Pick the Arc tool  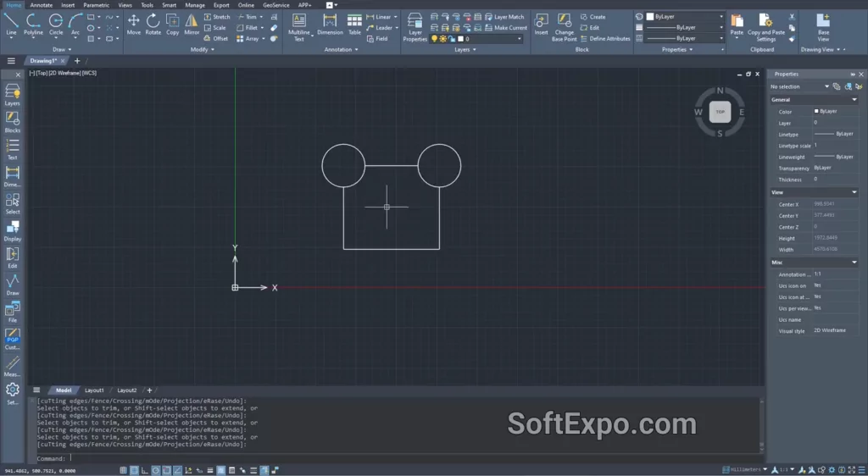(x=75, y=25)
